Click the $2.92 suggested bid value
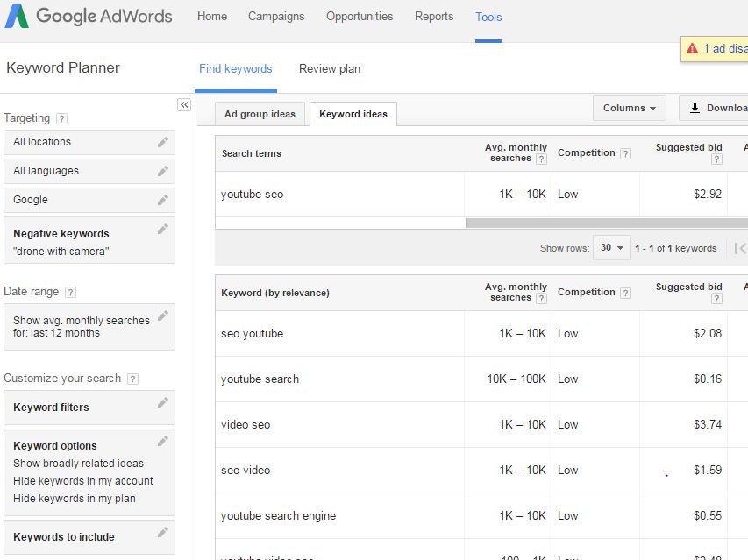Screen dimensions: 748x560 coord(708,195)
